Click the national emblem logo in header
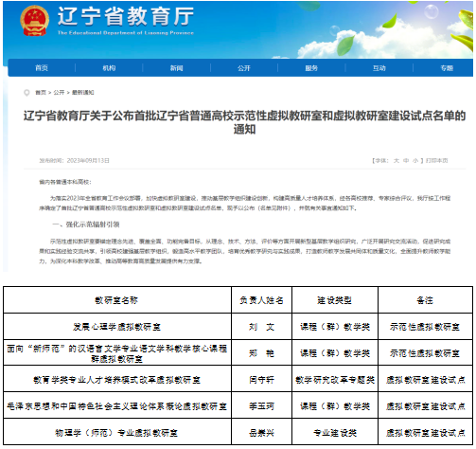Screen dimensions: 476x449 (x=34, y=21)
